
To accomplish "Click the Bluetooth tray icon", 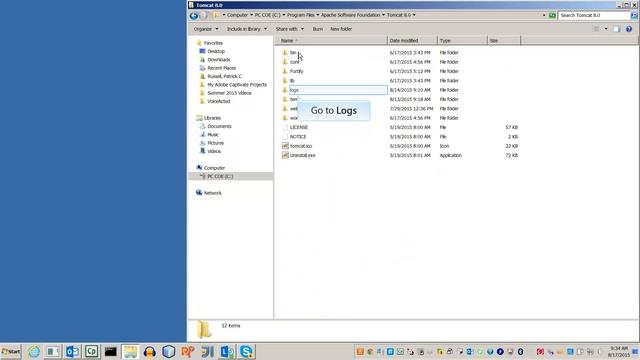I will [x=520, y=351].
